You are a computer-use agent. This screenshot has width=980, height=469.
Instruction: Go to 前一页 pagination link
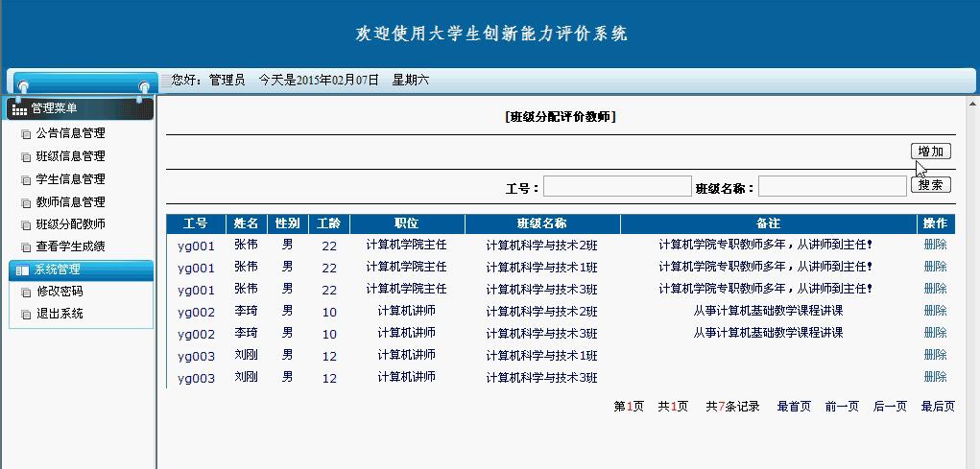click(x=842, y=407)
